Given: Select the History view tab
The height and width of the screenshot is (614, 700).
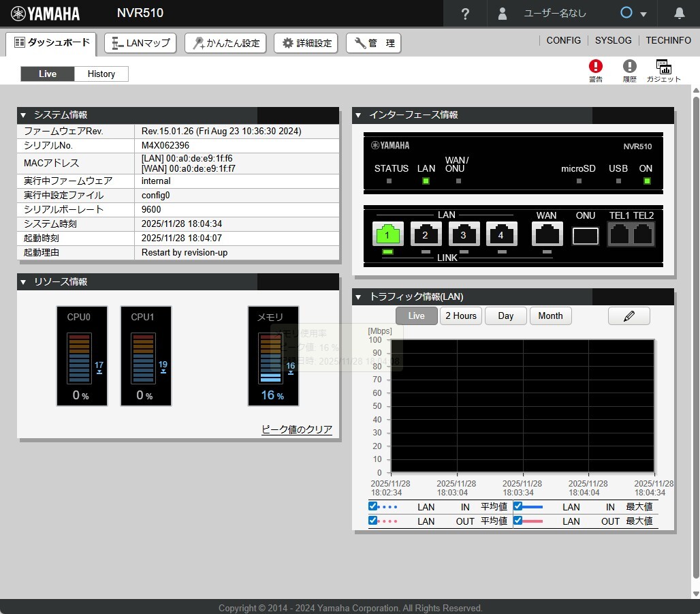Looking at the screenshot, I should 101,74.
